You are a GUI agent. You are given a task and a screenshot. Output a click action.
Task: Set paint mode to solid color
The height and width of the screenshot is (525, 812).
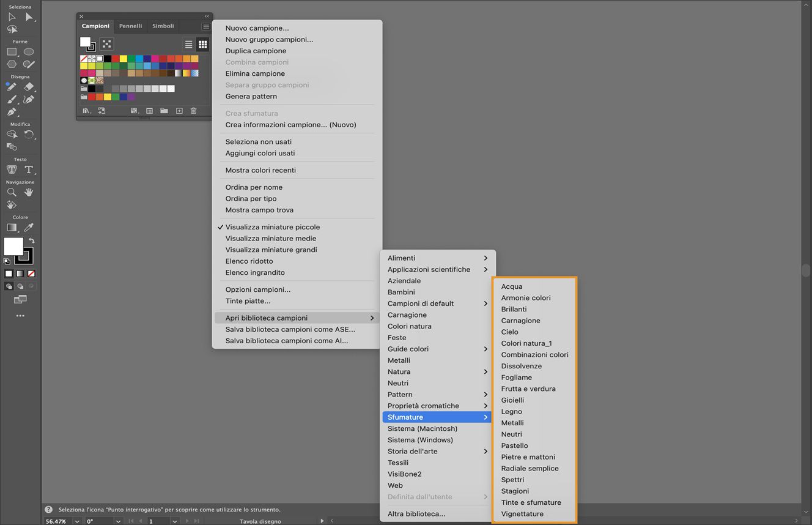click(9, 274)
